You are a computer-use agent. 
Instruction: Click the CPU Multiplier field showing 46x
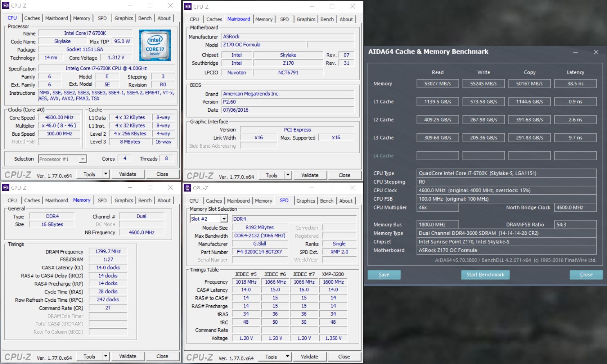click(438, 207)
